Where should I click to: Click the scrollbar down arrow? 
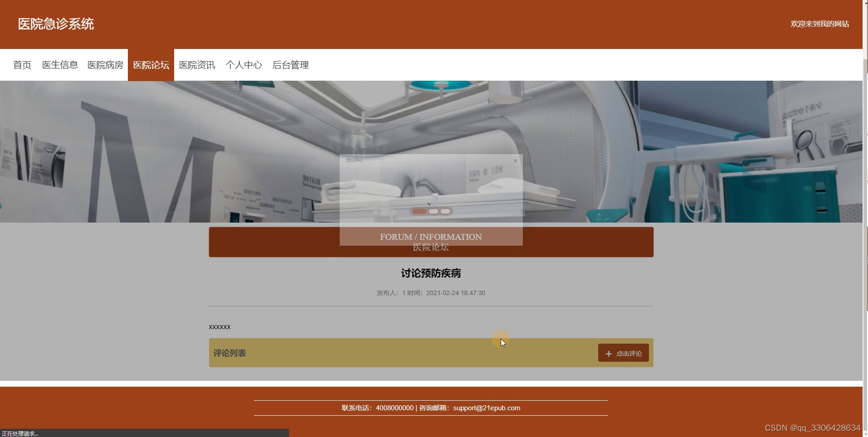pos(864,433)
